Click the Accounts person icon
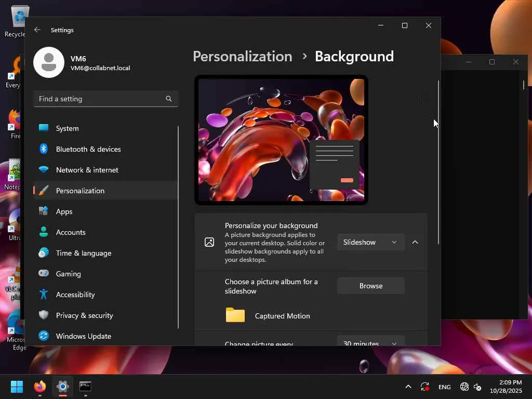 [x=44, y=232]
